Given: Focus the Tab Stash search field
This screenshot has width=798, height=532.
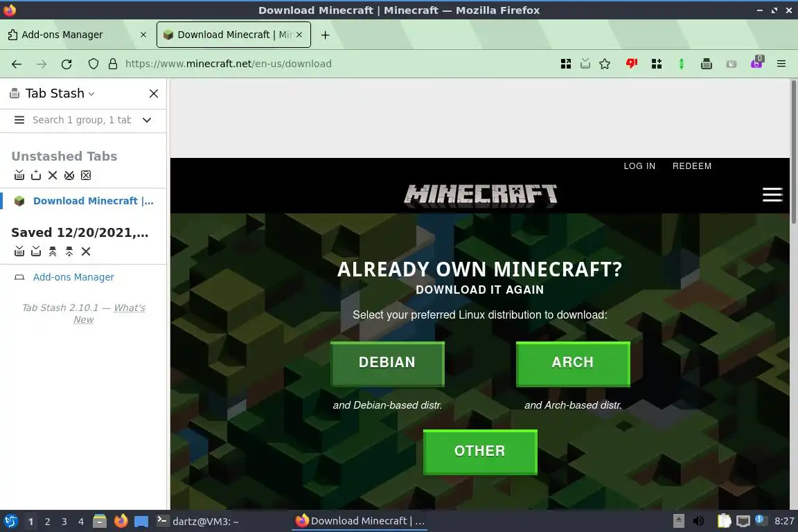Looking at the screenshot, I should [82, 120].
